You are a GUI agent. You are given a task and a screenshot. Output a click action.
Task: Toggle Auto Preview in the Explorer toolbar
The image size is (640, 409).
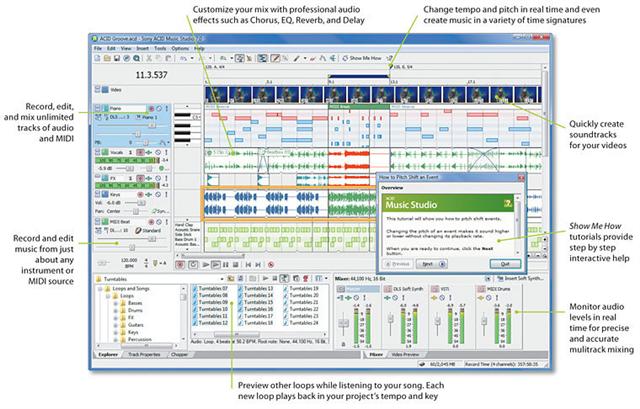[284, 278]
